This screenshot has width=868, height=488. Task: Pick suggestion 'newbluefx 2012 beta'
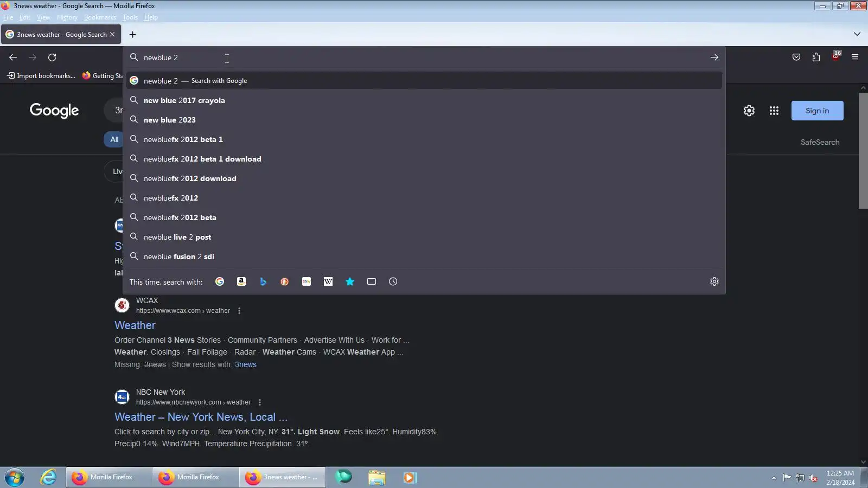424,217
